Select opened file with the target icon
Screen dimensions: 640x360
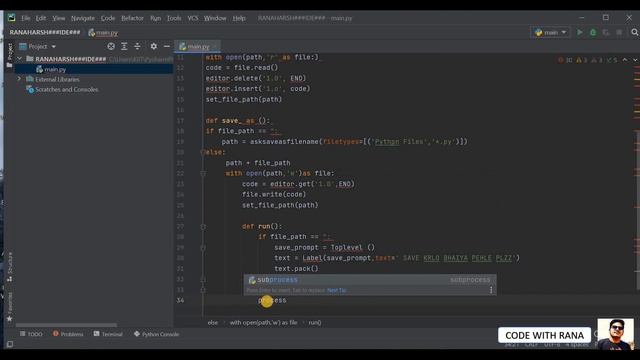(x=111, y=47)
